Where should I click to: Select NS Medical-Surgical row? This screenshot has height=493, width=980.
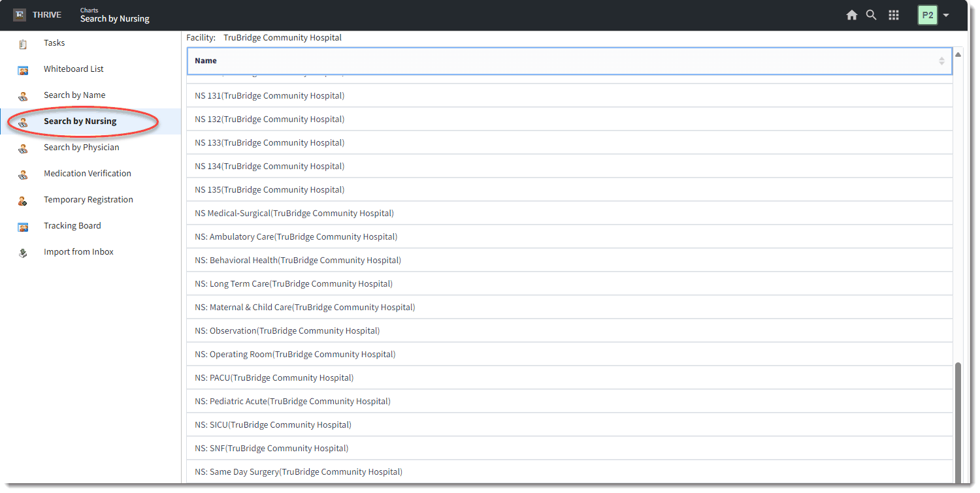[x=570, y=213]
